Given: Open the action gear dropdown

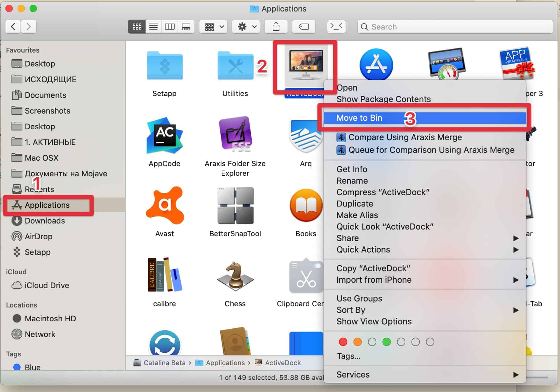Looking at the screenshot, I should [246, 27].
